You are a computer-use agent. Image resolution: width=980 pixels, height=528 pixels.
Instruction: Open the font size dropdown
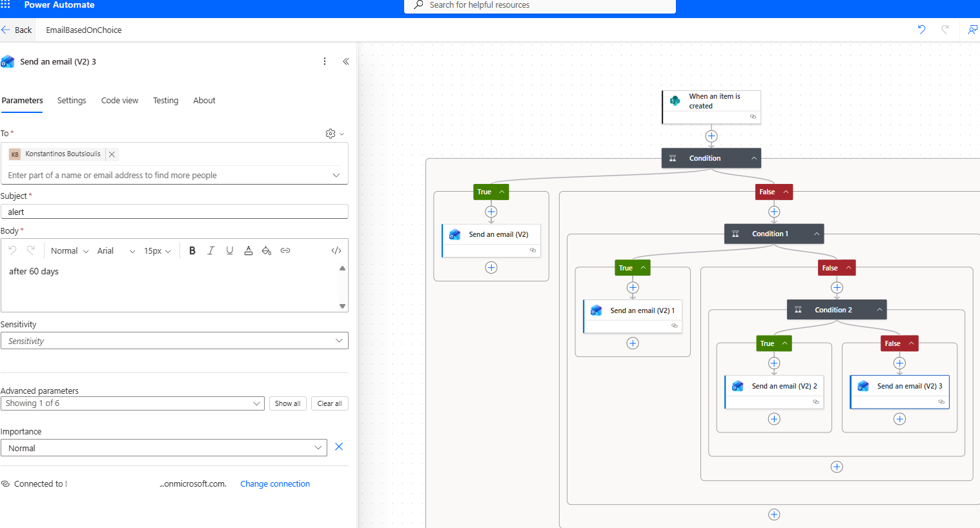pyautogui.click(x=157, y=251)
